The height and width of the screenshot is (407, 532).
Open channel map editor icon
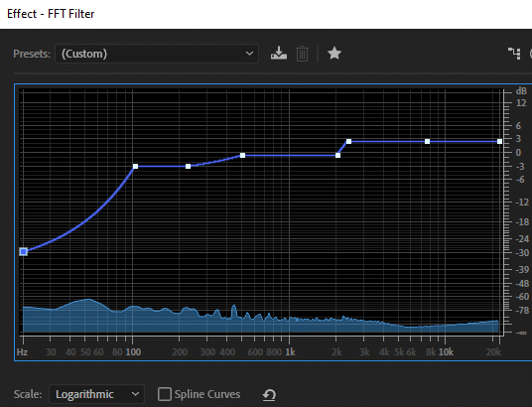514,54
